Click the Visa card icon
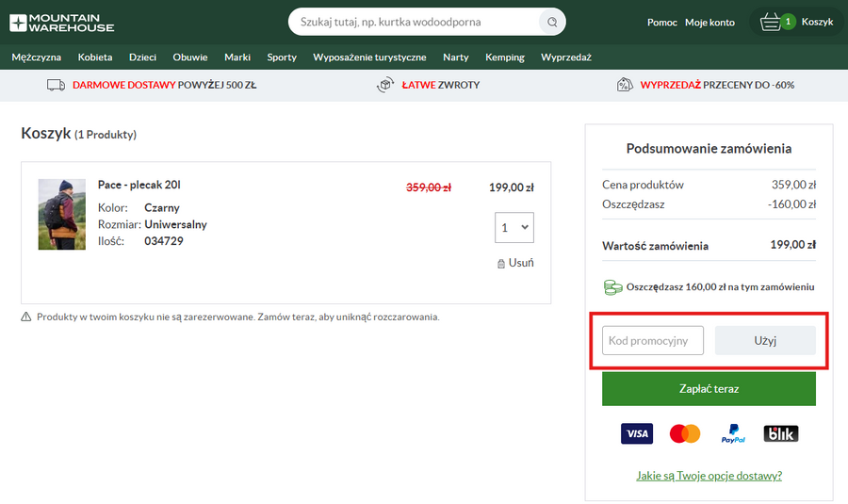The image size is (848, 504). click(637, 433)
